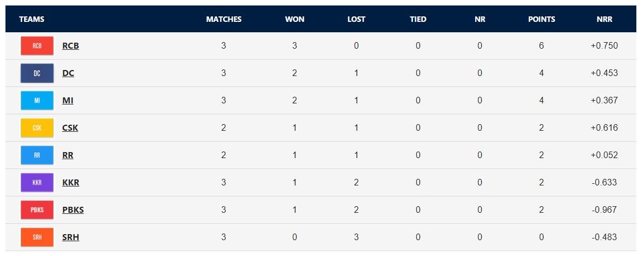644x256 pixels.
Task: Select the light blue MI team badge
Action: point(37,101)
